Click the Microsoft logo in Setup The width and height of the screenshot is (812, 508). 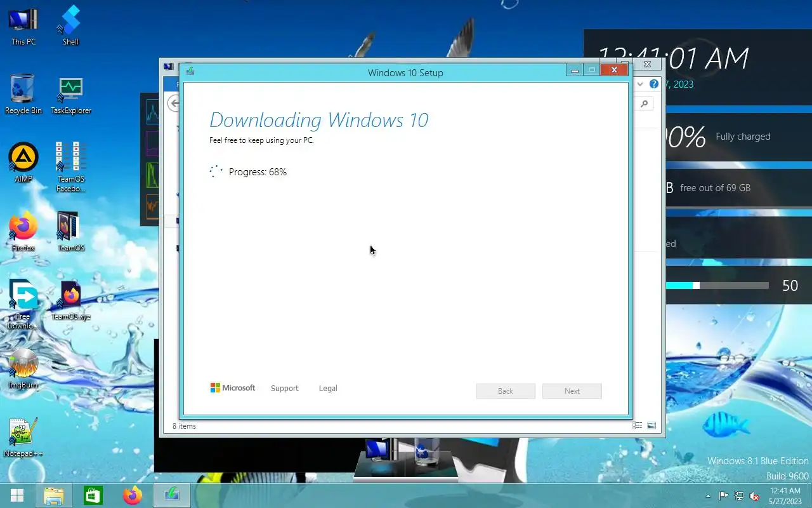pyautogui.click(x=233, y=388)
